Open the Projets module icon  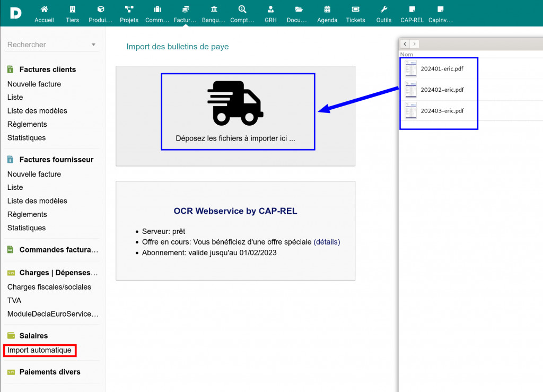click(129, 10)
